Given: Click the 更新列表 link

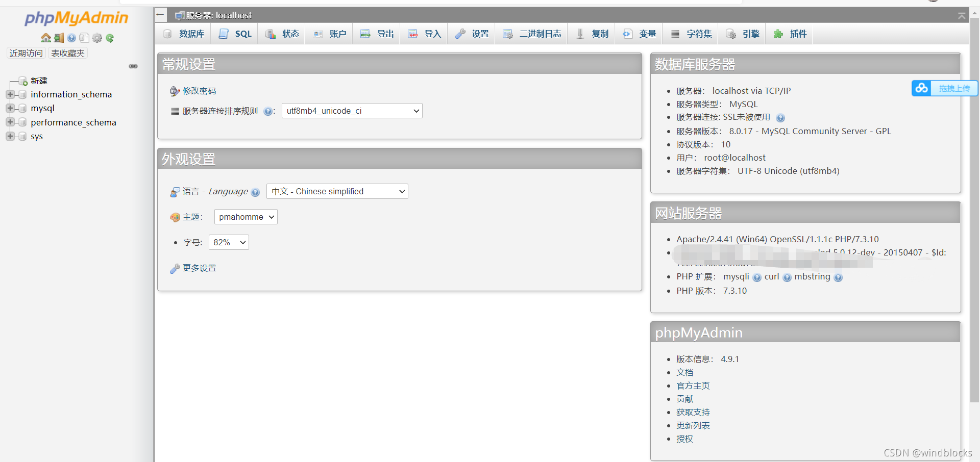Looking at the screenshot, I should pyautogui.click(x=693, y=425).
